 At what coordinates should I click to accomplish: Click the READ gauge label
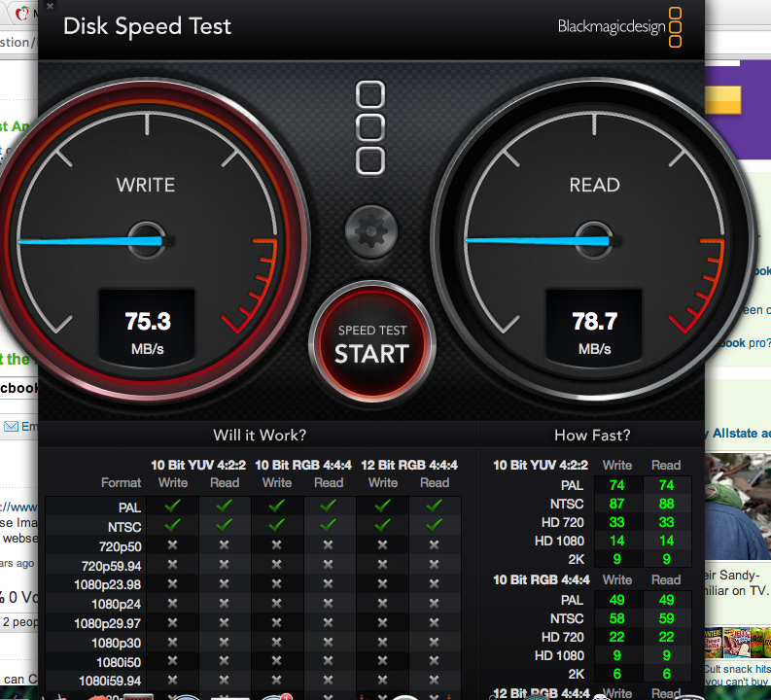click(594, 185)
